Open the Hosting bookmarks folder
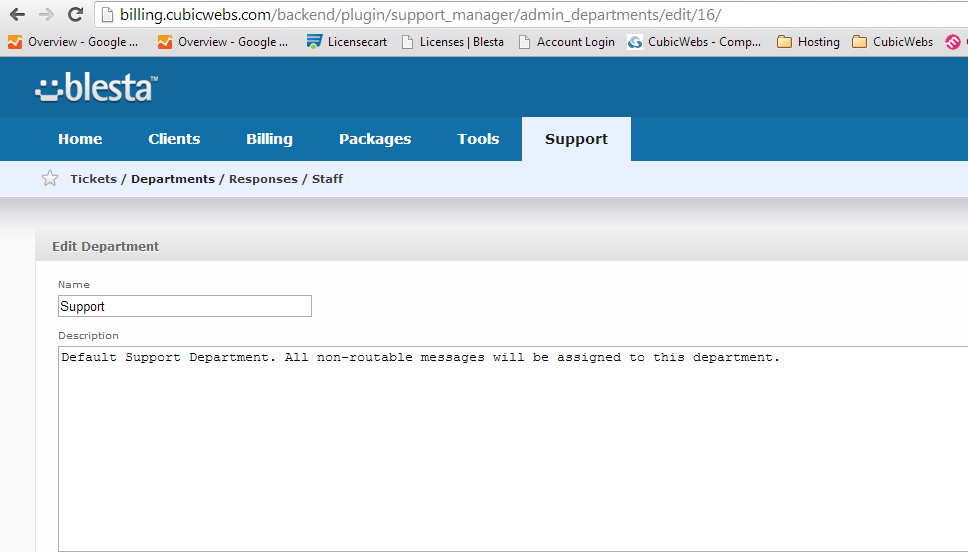The image size is (968, 552). pyautogui.click(x=808, y=42)
